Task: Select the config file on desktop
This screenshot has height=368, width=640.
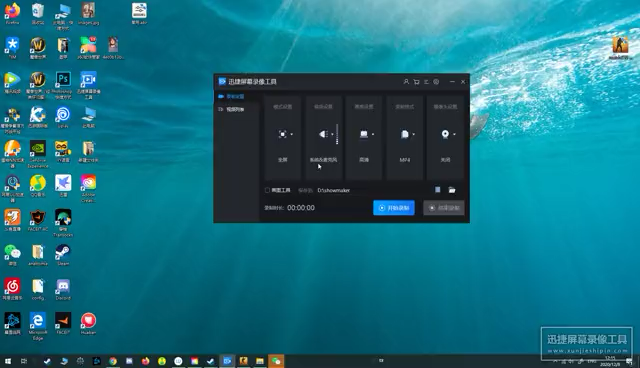Action: (x=38, y=289)
